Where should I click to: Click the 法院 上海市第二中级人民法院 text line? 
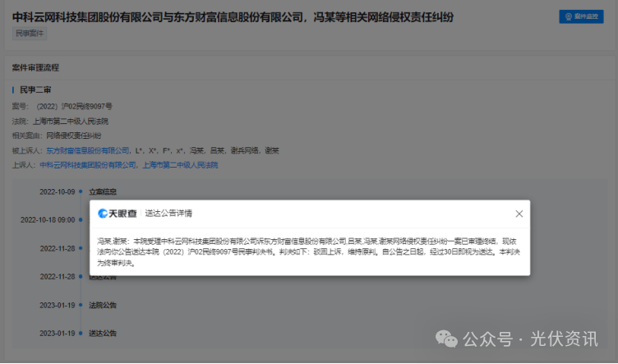click(60, 122)
